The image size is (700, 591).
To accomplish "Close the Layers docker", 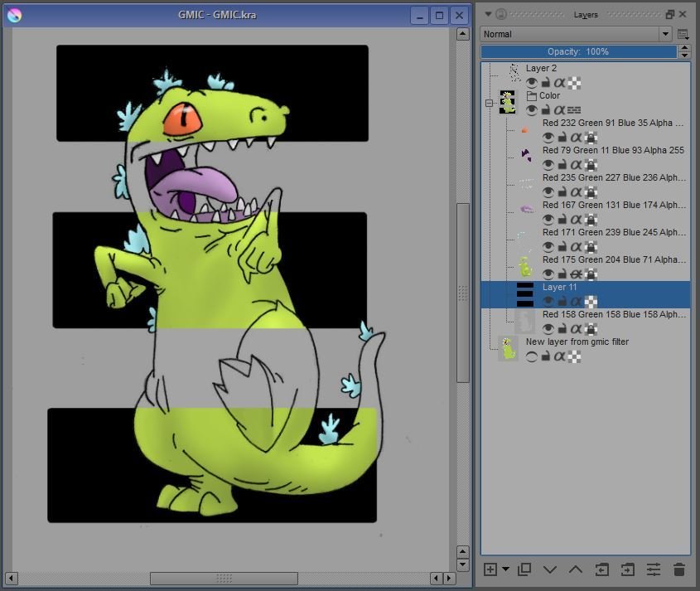I will (682, 14).
